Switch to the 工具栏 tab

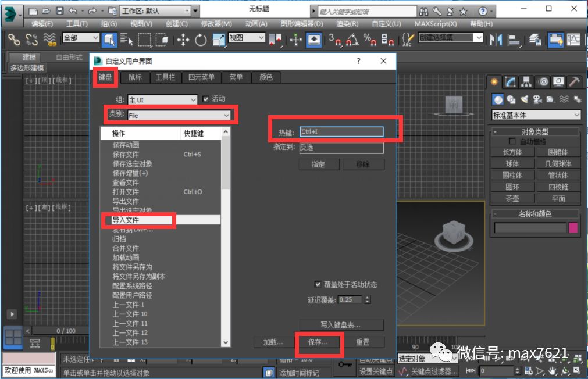point(165,77)
